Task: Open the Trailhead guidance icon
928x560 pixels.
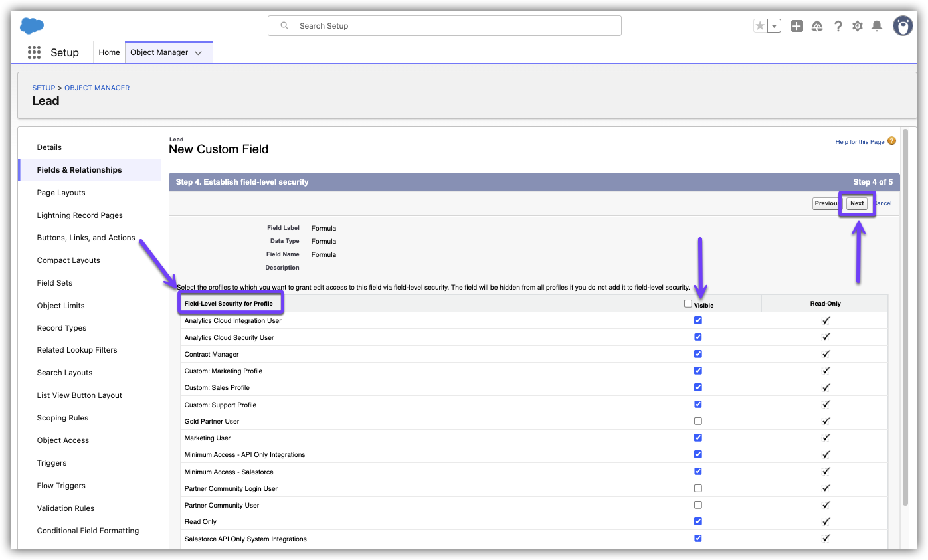Action: click(x=818, y=26)
